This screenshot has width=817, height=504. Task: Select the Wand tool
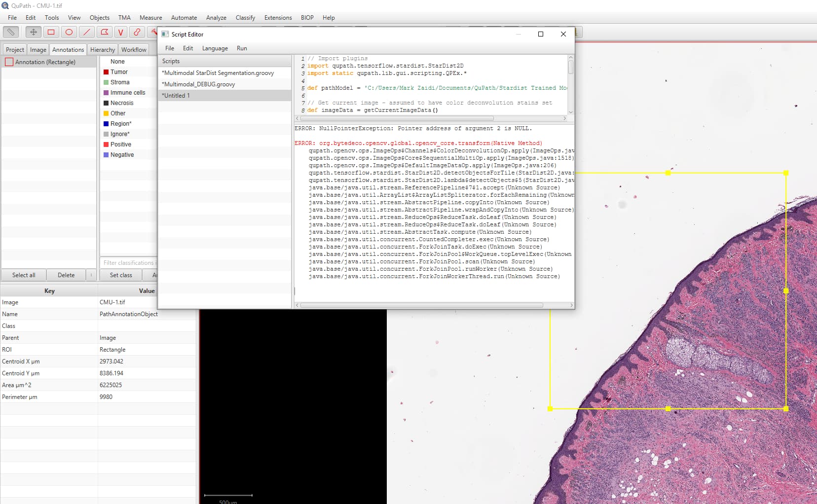[x=154, y=32]
